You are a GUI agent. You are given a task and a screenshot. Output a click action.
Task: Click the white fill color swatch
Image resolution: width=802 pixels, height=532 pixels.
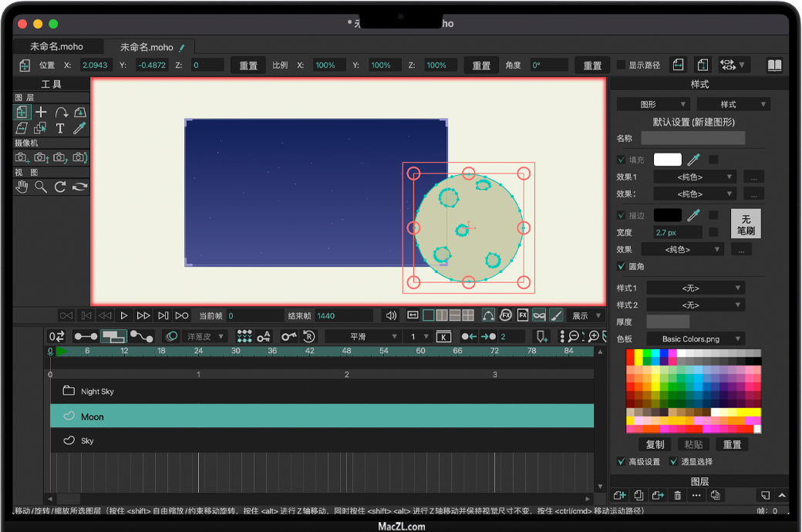(668, 160)
